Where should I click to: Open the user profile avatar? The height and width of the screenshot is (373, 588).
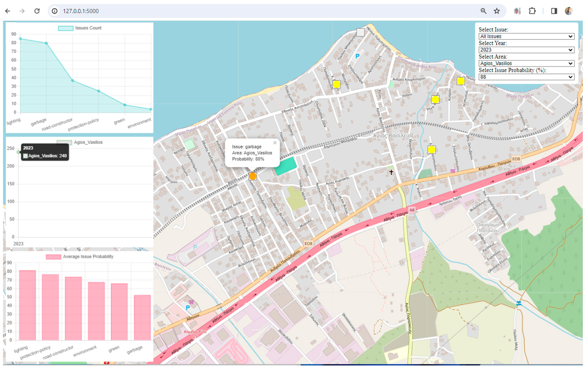click(569, 11)
